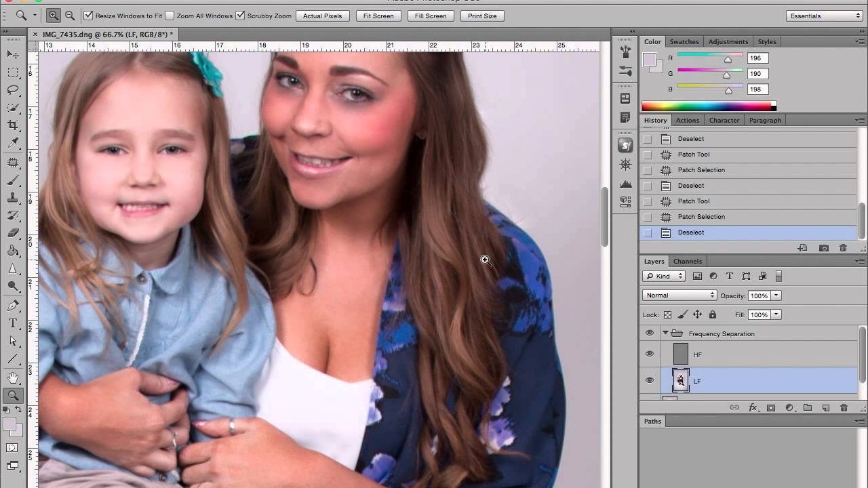
Task: Select the Hand tool
Action: 13,378
